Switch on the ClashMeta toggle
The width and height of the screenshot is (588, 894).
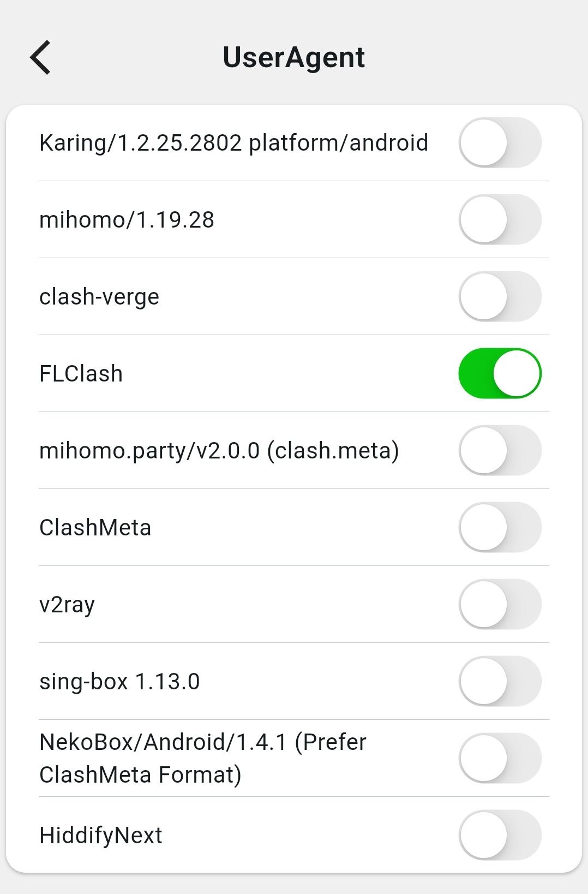point(500,527)
